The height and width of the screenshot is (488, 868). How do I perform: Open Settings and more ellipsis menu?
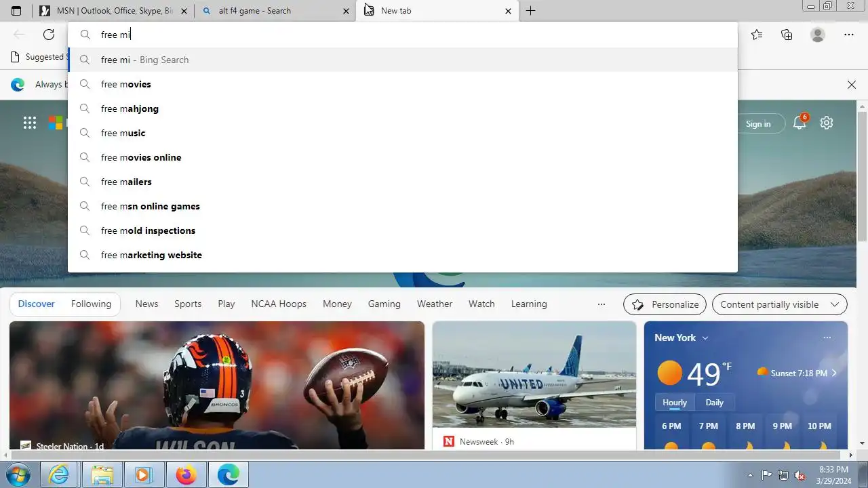pos(849,35)
